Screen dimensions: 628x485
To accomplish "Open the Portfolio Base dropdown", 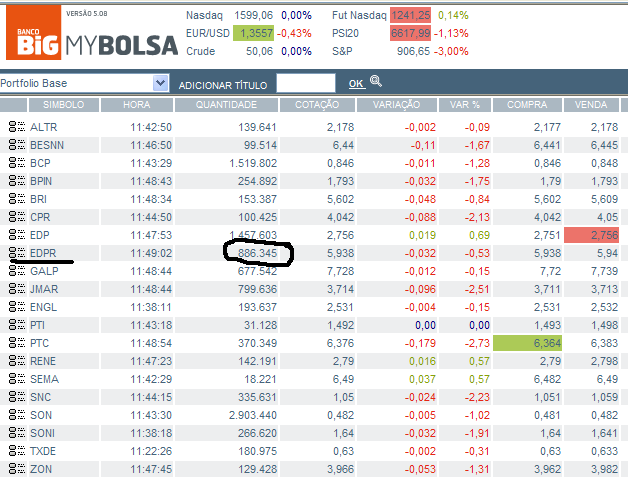I will click(x=160, y=83).
